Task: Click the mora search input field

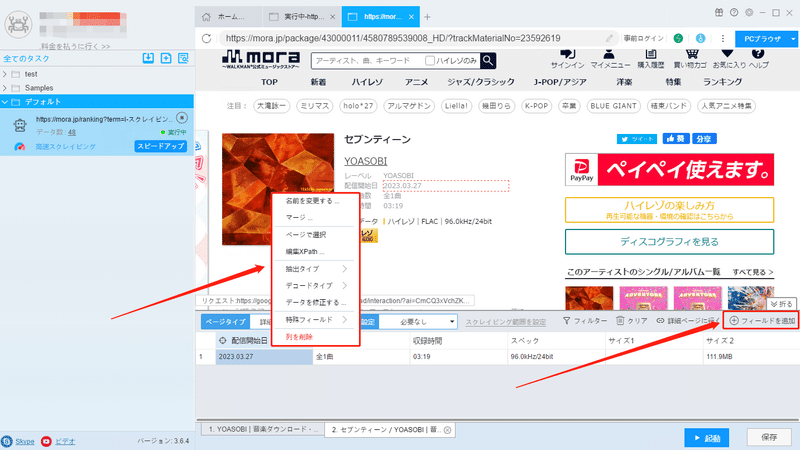Action: [x=367, y=61]
